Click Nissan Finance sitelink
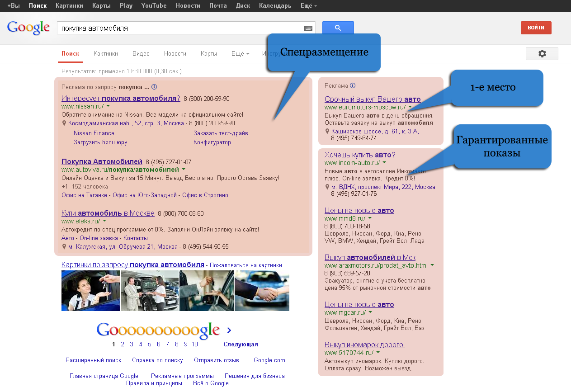This screenshot has width=571, height=392. [94, 133]
